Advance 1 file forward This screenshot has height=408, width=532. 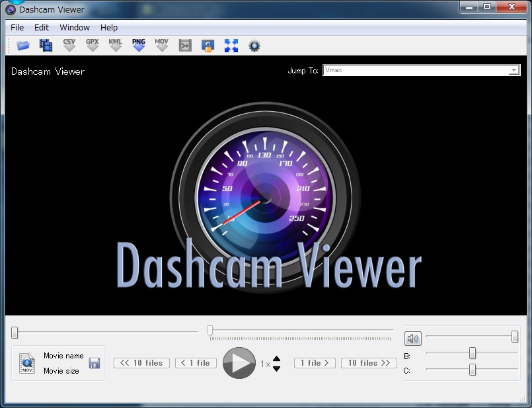(315, 363)
